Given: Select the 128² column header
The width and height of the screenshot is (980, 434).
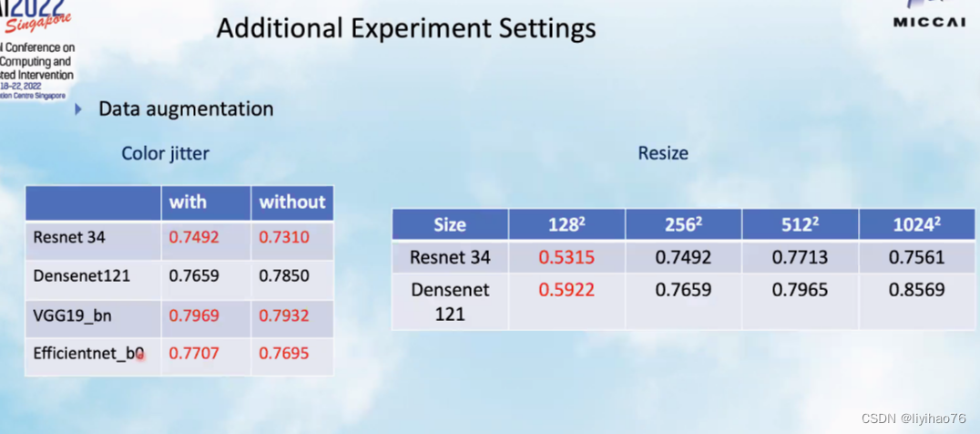Looking at the screenshot, I should tap(567, 224).
